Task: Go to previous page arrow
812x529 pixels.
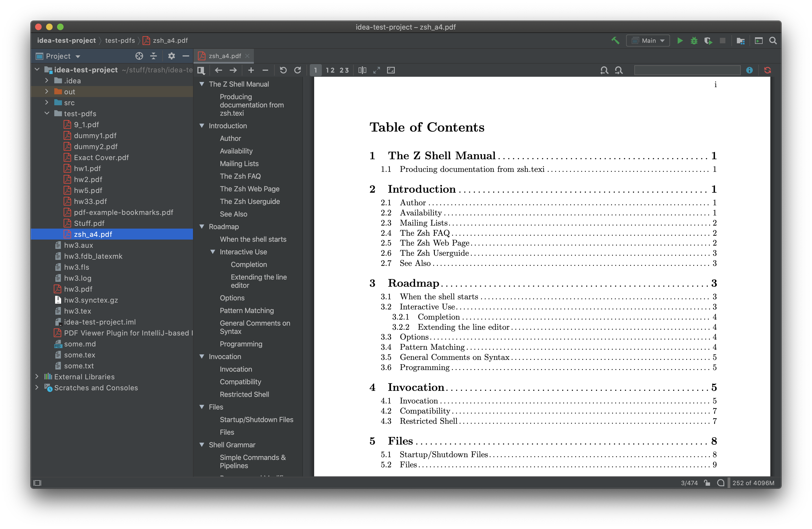Action: pyautogui.click(x=218, y=70)
